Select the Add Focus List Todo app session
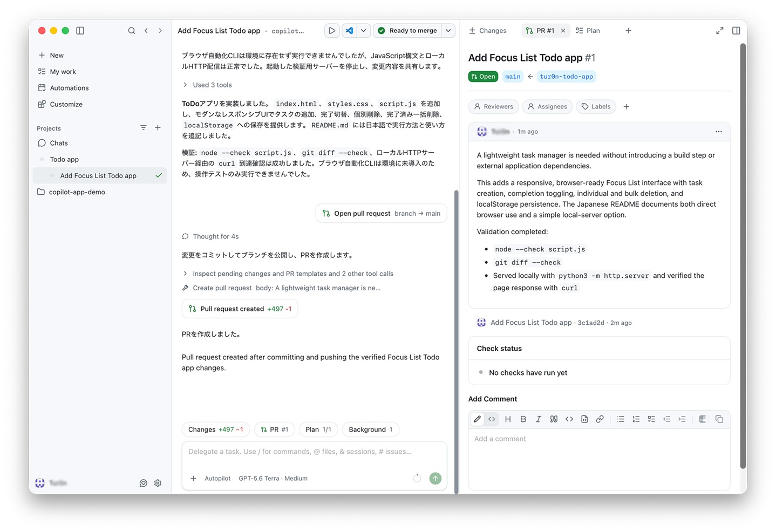776x532 pixels. coord(100,176)
